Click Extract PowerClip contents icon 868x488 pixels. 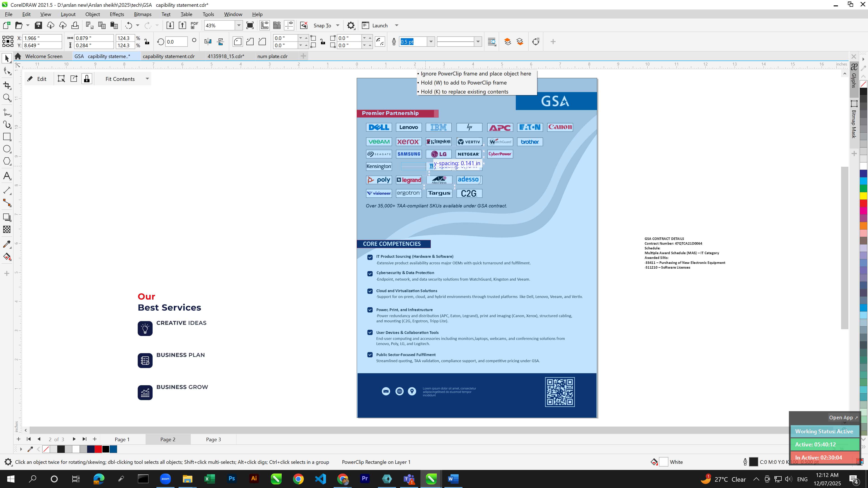pyautogui.click(x=74, y=78)
